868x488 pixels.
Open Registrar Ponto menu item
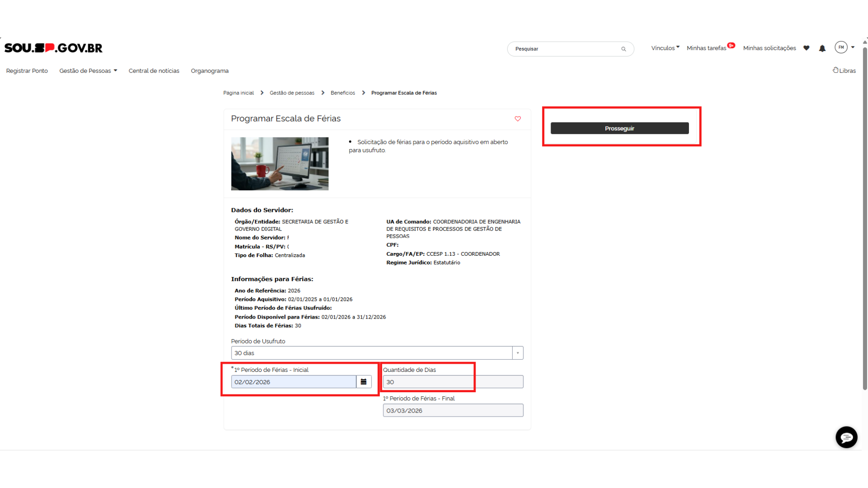coord(27,71)
